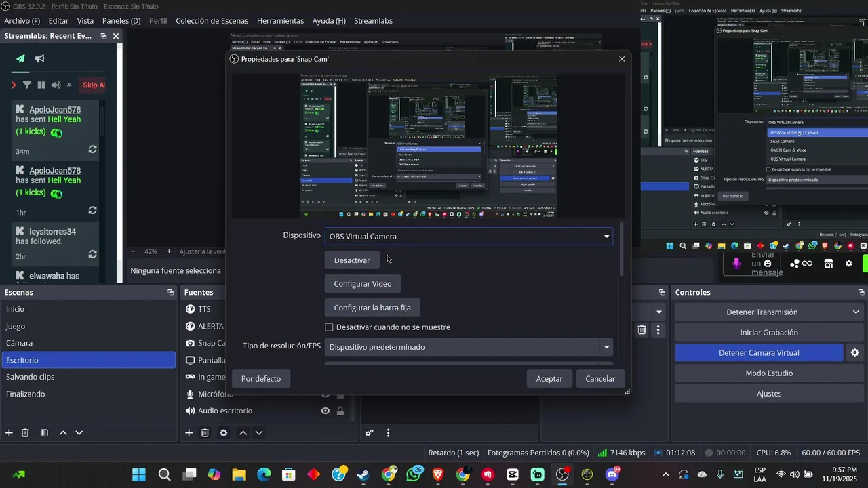Open Discord from the taskbar
The height and width of the screenshot is (488, 868).
[x=612, y=474]
